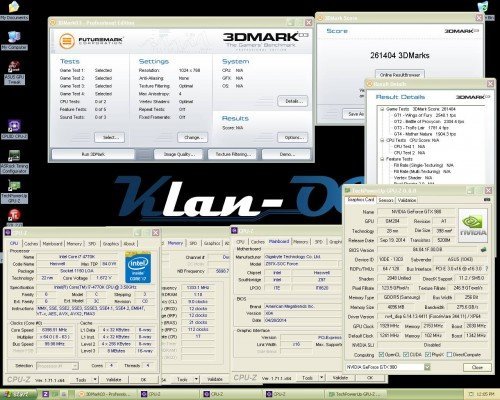Collapse the Game Tests node in Result Details
The height and width of the screenshot is (400, 500).
click(382, 109)
